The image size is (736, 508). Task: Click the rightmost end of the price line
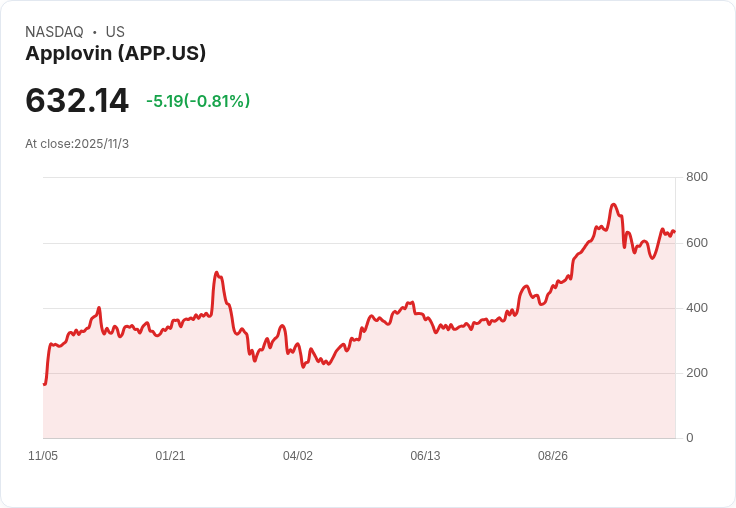[x=675, y=232]
